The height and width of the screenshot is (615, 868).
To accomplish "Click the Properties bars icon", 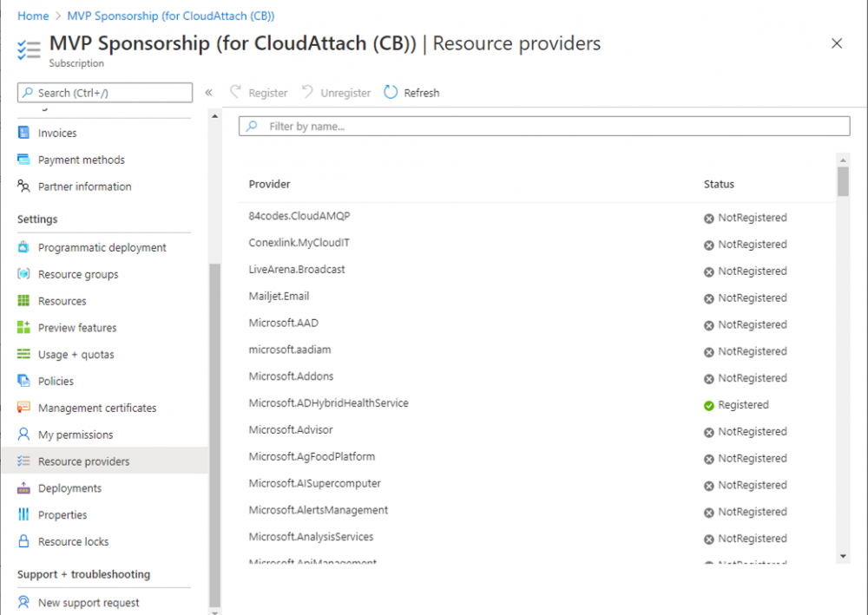I will click(x=23, y=514).
